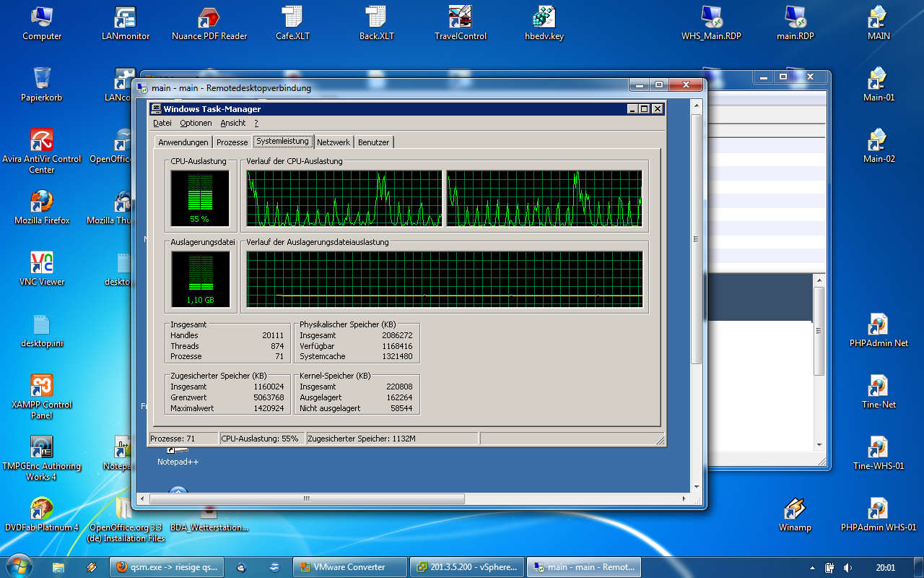The height and width of the screenshot is (578, 924).
Task: Open Thunderbird taskbar icon
Action: point(241,567)
